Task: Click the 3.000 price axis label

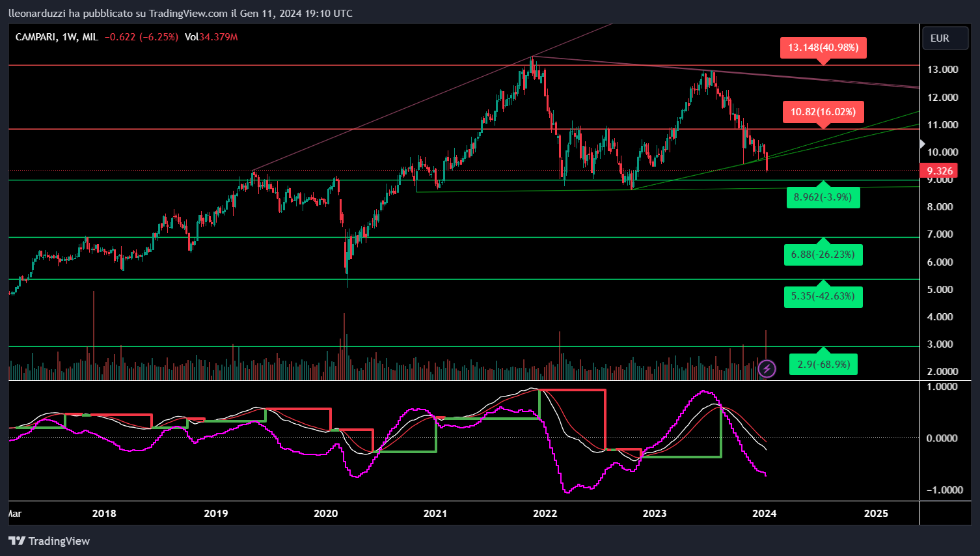Action: [940, 344]
